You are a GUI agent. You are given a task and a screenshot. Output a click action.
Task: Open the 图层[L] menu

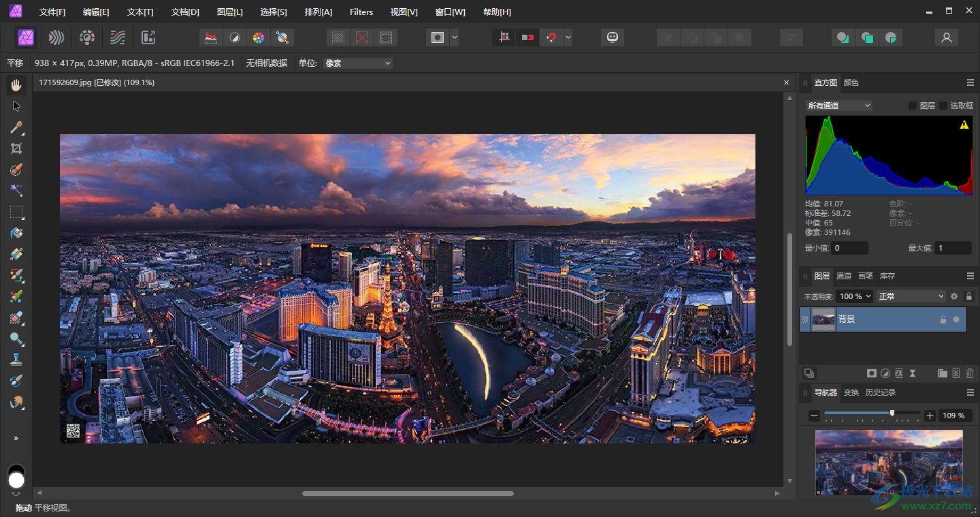tap(229, 12)
